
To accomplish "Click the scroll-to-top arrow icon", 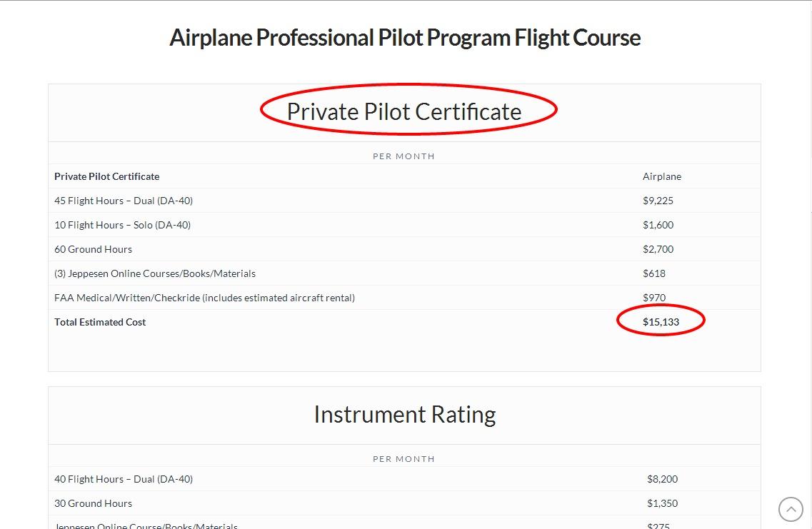I will pyautogui.click(x=791, y=510).
